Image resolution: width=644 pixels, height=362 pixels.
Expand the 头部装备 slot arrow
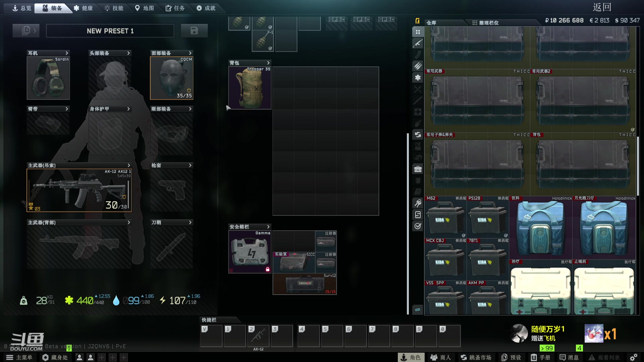coord(128,53)
